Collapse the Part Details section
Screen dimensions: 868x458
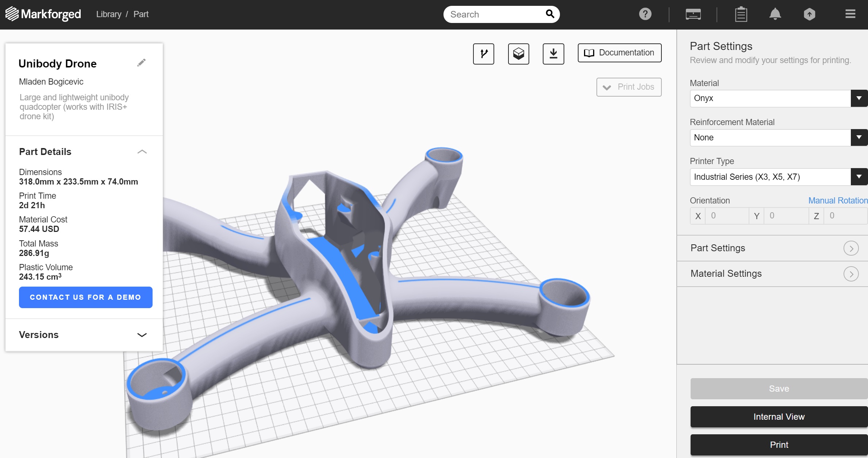pyautogui.click(x=142, y=152)
